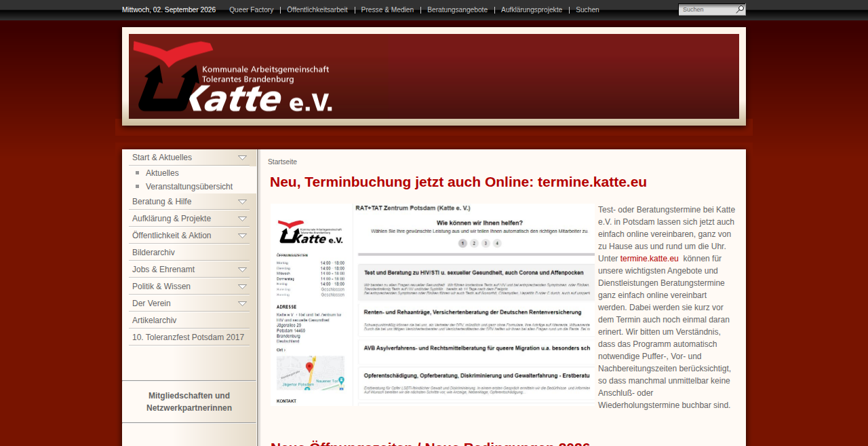Open the Beratungsangebote top menu
The height and width of the screenshot is (446, 868).
point(457,10)
